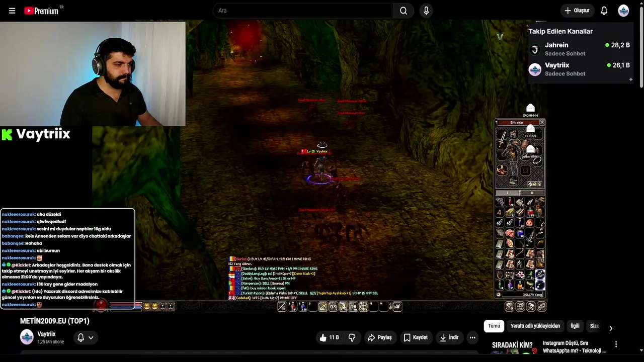This screenshot has width=644, height=362.
Task: Open account avatar menu in header
Action: (623, 11)
